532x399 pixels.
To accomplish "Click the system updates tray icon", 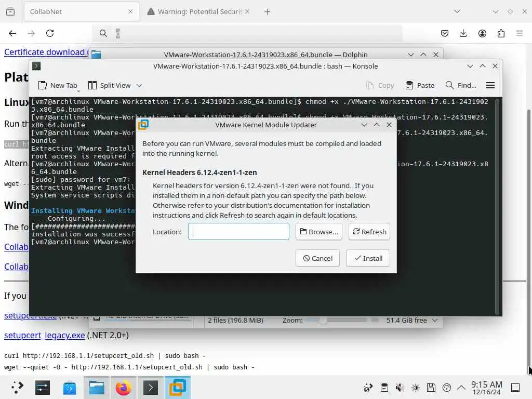I will click(x=368, y=388).
